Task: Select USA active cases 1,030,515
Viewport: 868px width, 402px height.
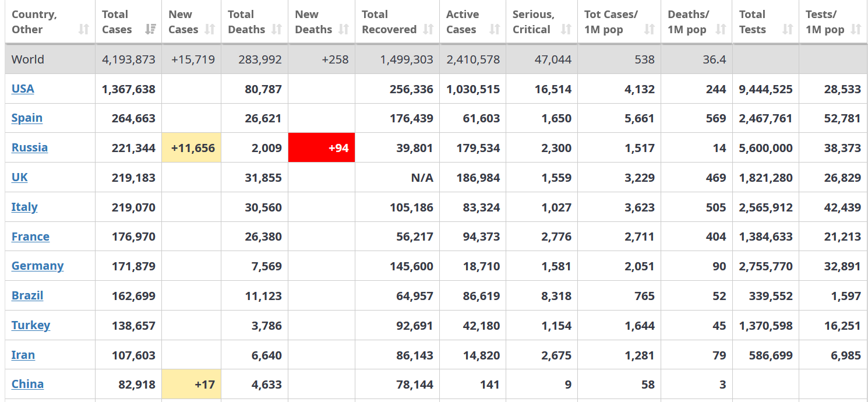Action: pyautogui.click(x=473, y=89)
